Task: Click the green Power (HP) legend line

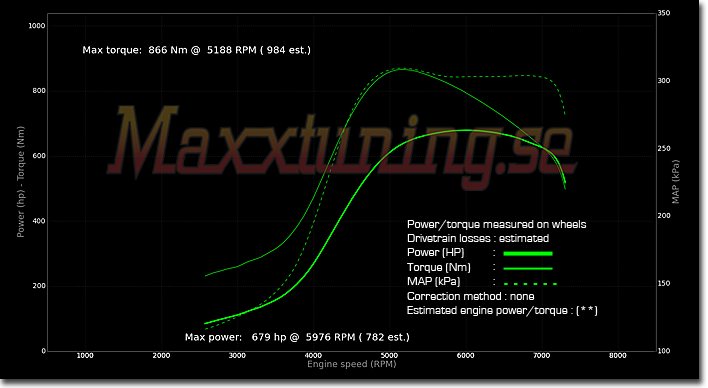Action: click(x=528, y=254)
